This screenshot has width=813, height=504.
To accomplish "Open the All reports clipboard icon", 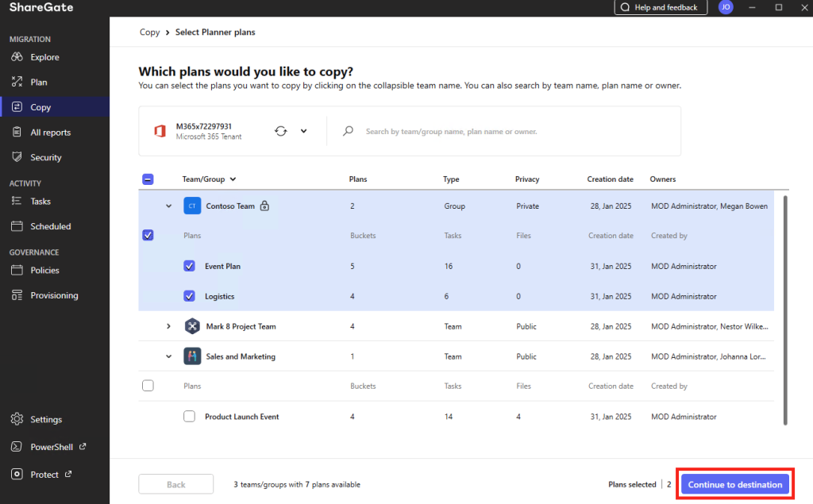I will (17, 132).
